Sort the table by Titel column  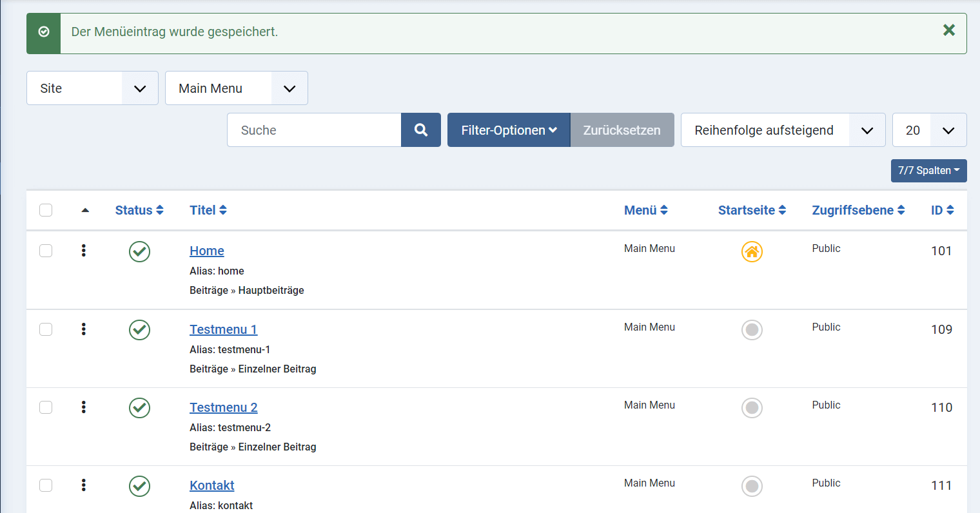(x=208, y=210)
